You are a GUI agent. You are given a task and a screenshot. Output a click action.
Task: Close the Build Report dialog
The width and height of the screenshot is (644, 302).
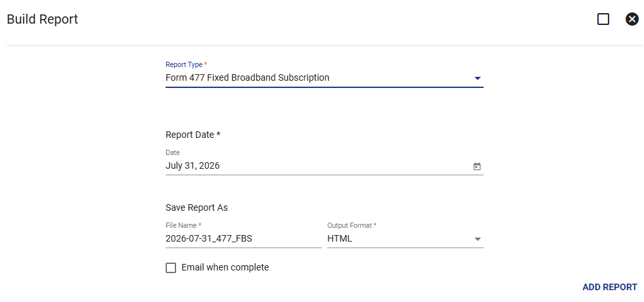coord(632,19)
